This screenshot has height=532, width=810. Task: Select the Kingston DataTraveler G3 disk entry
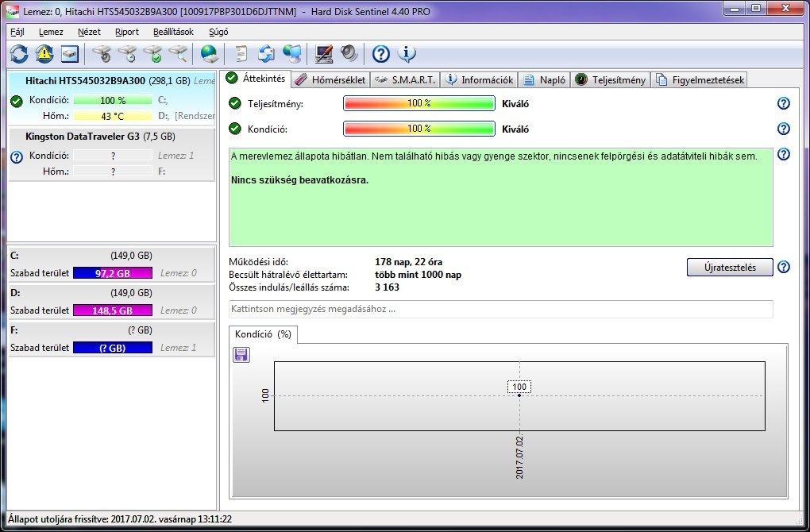pos(112,154)
